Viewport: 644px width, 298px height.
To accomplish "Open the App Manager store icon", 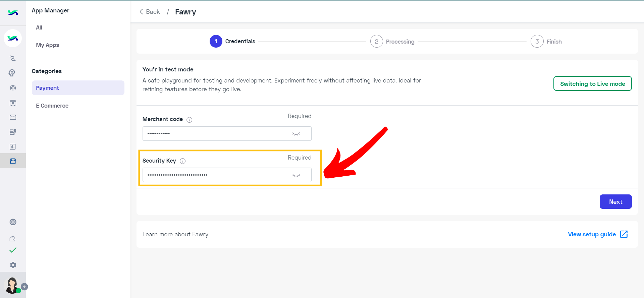I will (13, 161).
